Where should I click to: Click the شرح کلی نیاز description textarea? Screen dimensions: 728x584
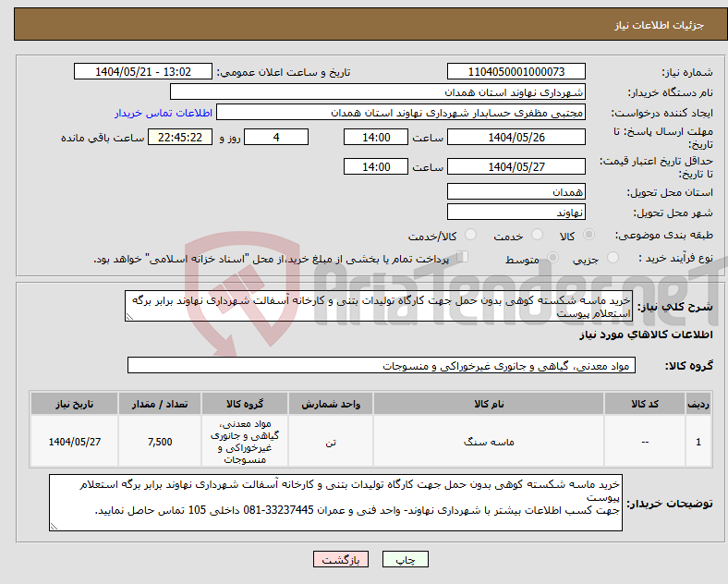[x=379, y=306]
